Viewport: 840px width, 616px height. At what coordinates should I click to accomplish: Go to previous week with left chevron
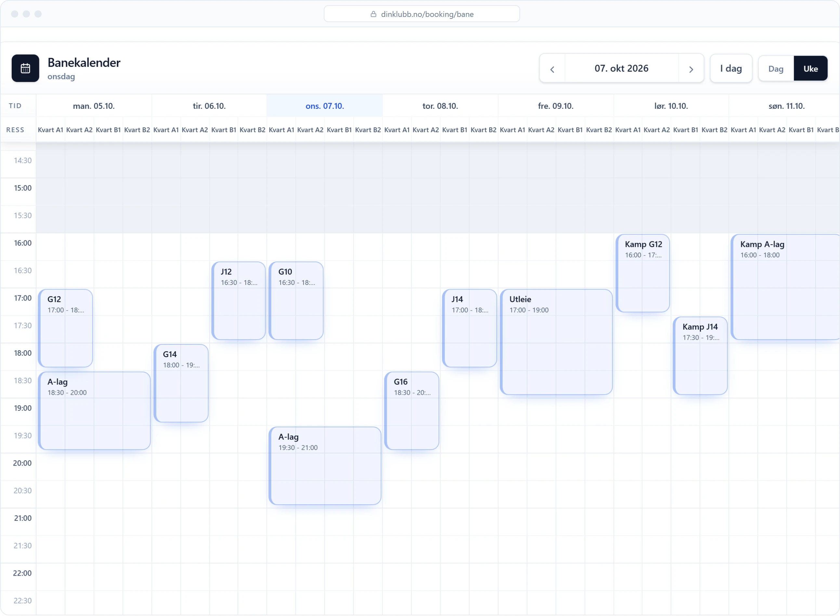click(x=552, y=69)
